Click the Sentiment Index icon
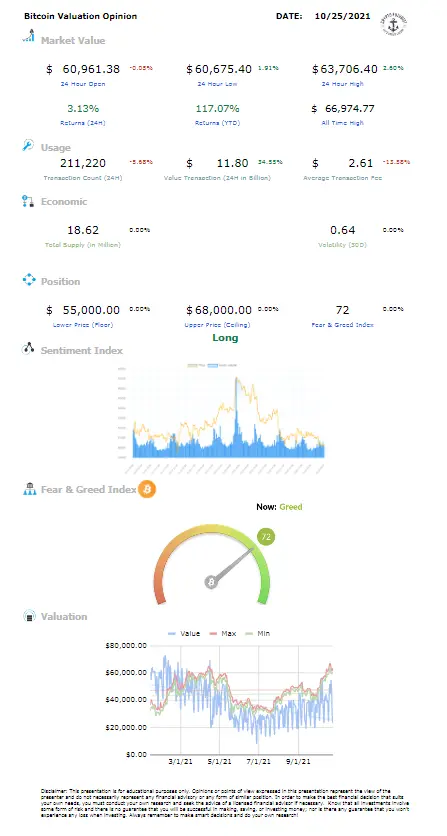Image resolution: width=447 pixels, height=836 pixels. point(28,349)
